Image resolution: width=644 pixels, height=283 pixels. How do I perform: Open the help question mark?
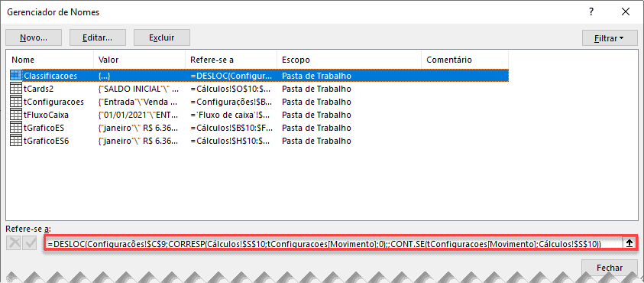click(591, 12)
